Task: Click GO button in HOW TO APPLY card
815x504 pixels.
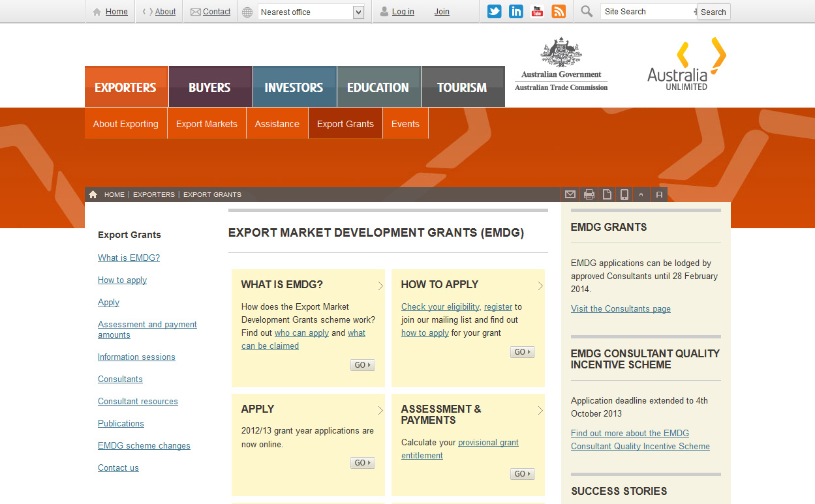Action: (x=523, y=352)
